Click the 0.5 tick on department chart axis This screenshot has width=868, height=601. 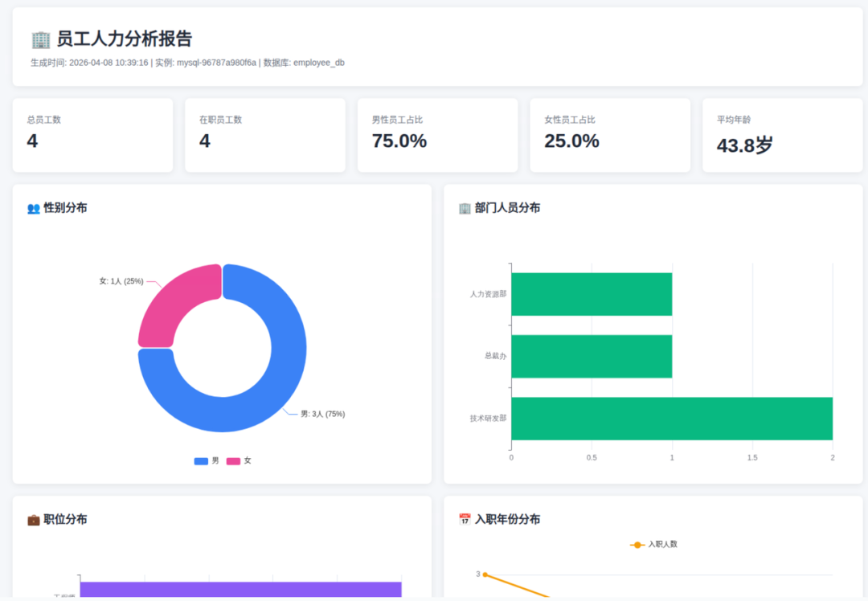[592, 458]
